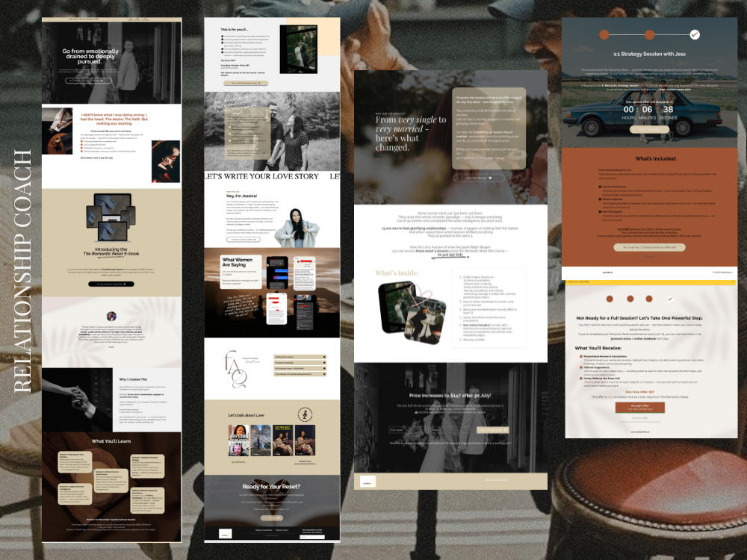This screenshot has height=560, width=747.
Task: Open the white footer logo below Ready for Your Reset
Action: point(226,533)
